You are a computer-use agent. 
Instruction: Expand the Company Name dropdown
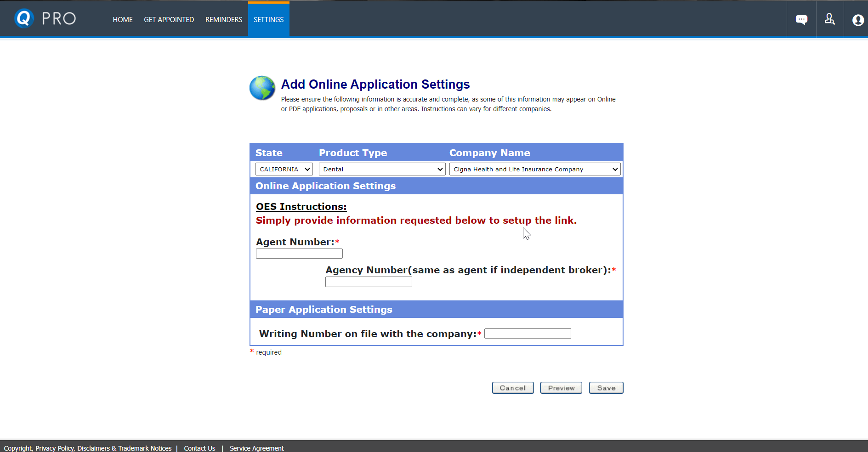(534, 169)
